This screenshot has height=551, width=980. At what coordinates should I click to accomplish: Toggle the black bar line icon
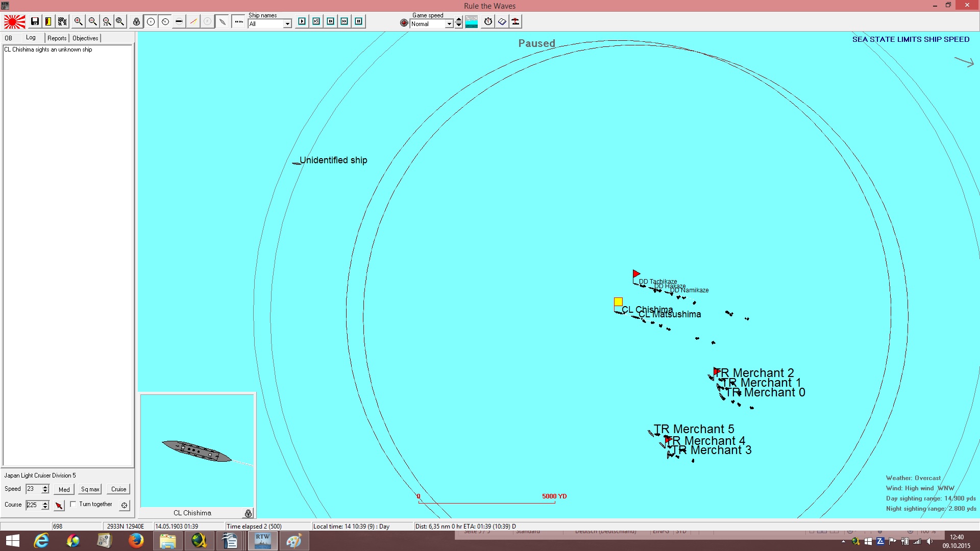[x=179, y=21]
